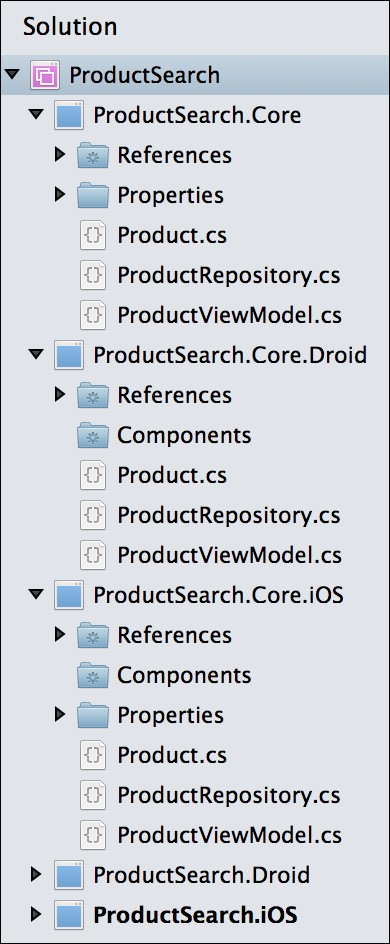Click the Solution panel header
Viewport: 390px width, 944px height.
pyautogui.click(x=70, y=27)
